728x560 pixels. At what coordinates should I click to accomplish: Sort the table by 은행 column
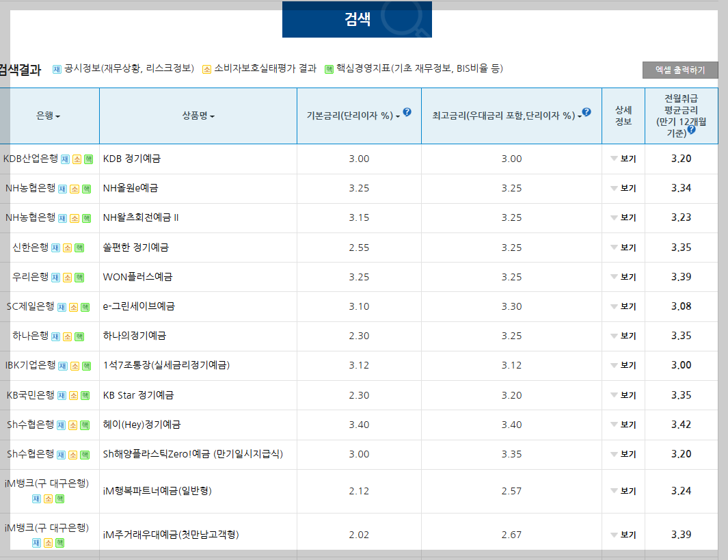coord(49,116)
